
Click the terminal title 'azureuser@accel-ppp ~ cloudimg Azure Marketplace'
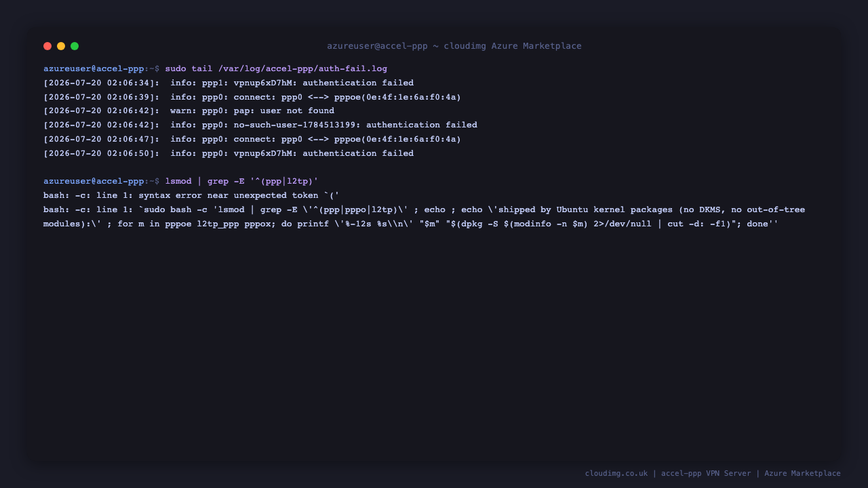point(454,46)
